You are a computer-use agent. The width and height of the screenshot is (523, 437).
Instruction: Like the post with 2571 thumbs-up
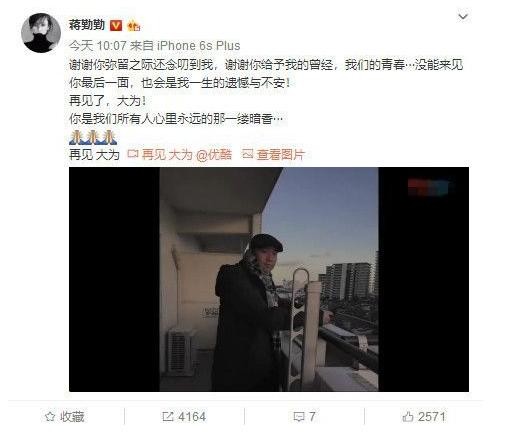pyautogui.click(x=424, y=417)
